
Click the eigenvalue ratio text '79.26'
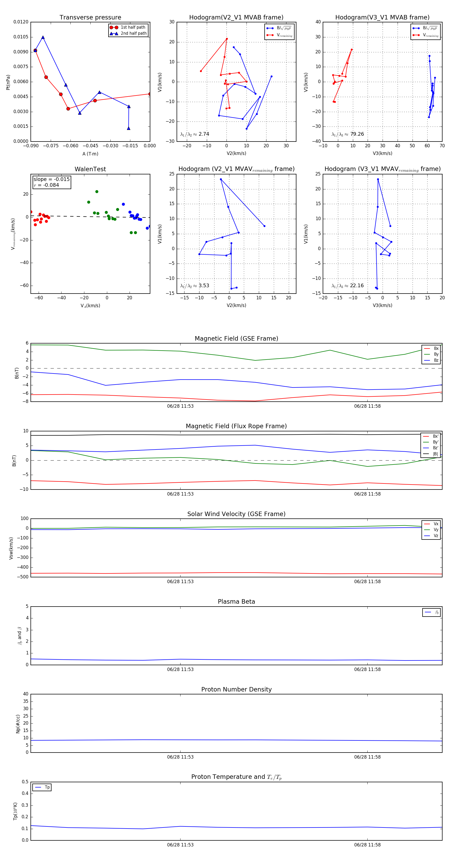357,134
